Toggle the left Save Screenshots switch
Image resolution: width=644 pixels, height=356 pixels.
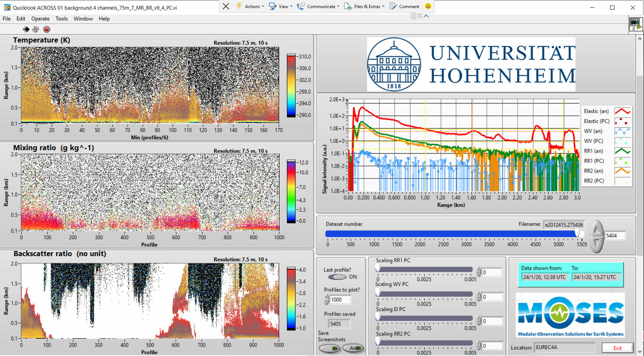click(x=329, y=348)
